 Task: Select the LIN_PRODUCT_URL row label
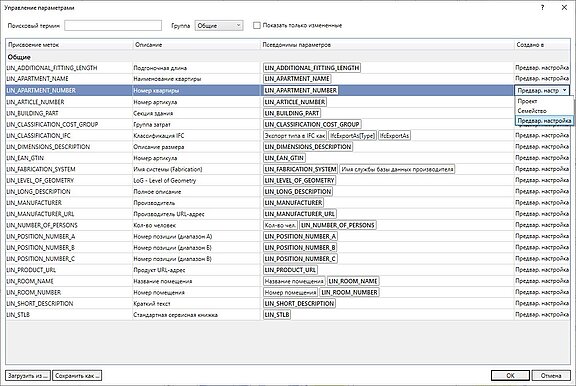(31, 270)
